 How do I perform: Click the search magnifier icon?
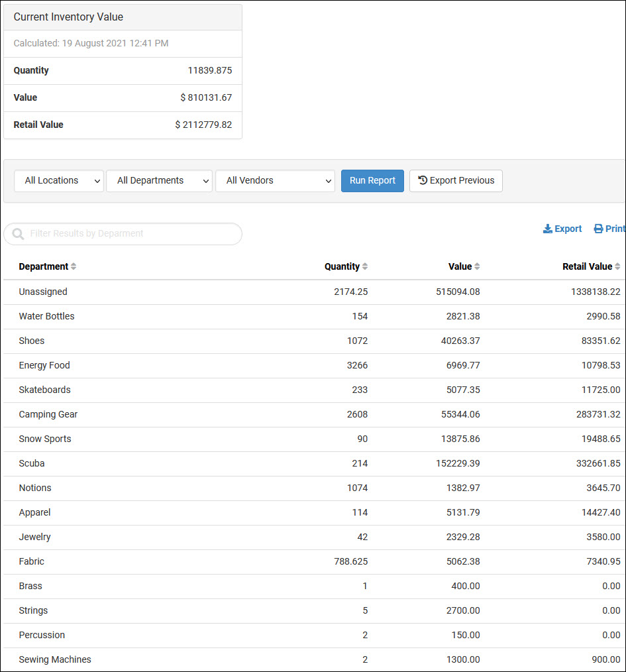pos(17,234)
